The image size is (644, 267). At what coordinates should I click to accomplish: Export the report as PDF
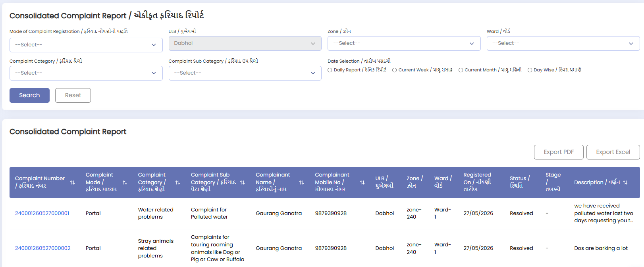[x=559, y=152]
